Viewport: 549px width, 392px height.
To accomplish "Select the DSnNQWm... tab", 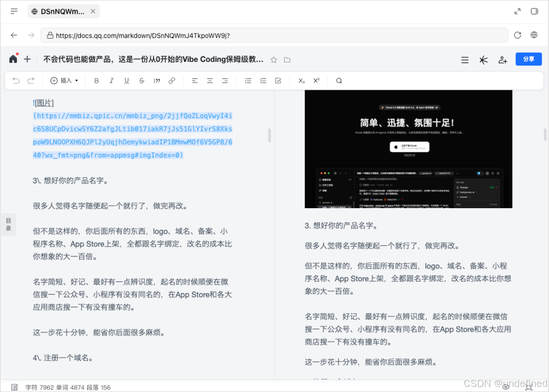I will [x=64, y=12].
